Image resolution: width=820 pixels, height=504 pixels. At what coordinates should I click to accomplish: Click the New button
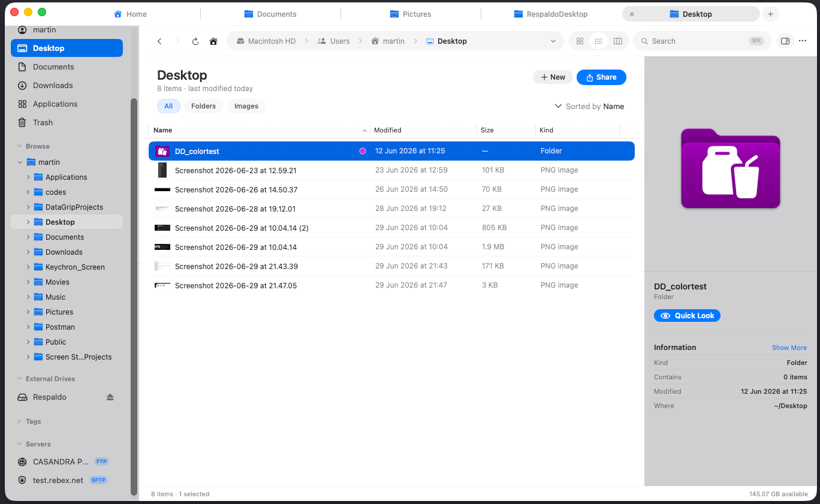coord(553,77)
